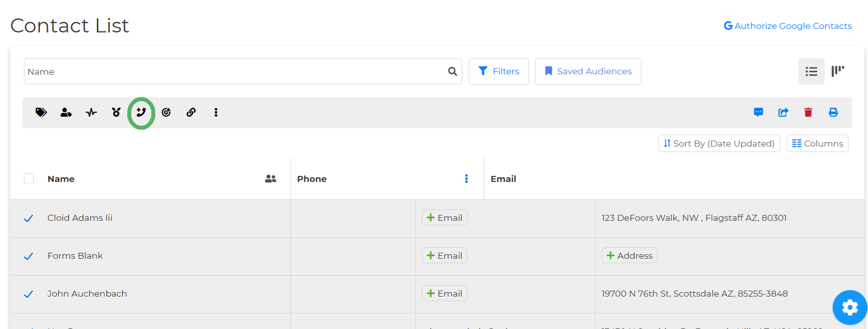Open contact Forms Blank
This screenshot has height=329, width=868.
coord(75,256)
